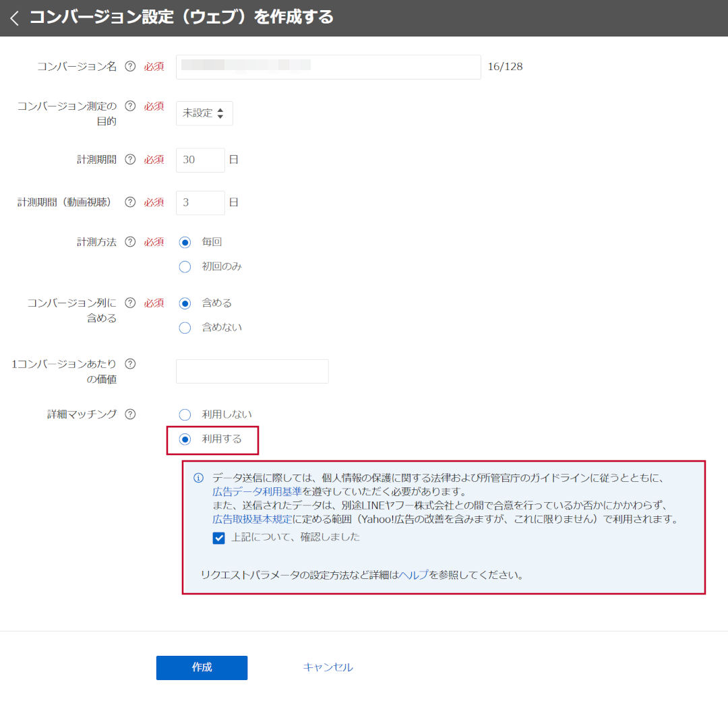
Task: Open help icon for 1コンバージョンあたりの価値
Action: click(x=131, y=364)
